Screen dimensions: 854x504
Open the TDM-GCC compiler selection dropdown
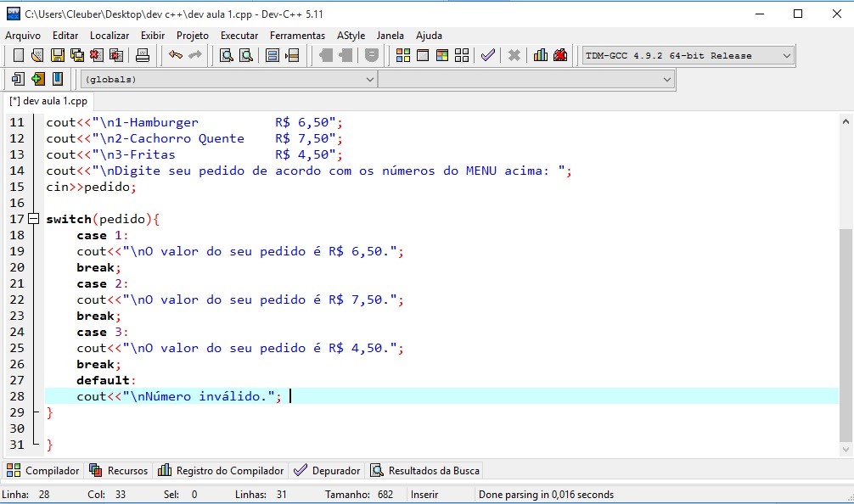[x=785, y=55]
